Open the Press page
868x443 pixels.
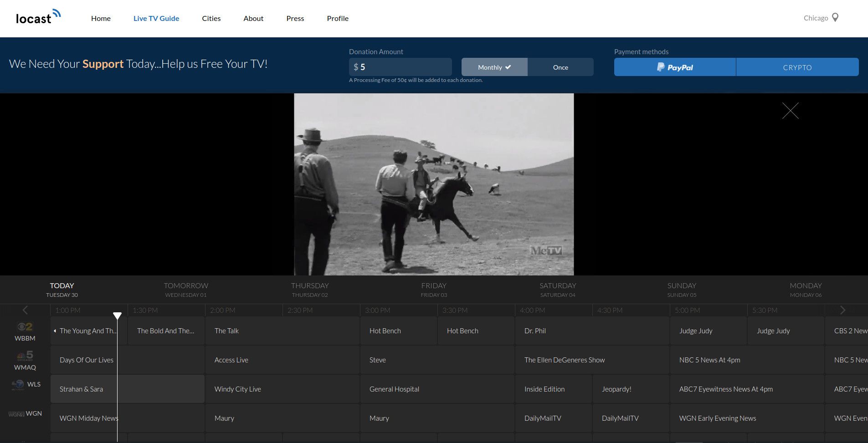pyautogui.click(x=295, y=18)
